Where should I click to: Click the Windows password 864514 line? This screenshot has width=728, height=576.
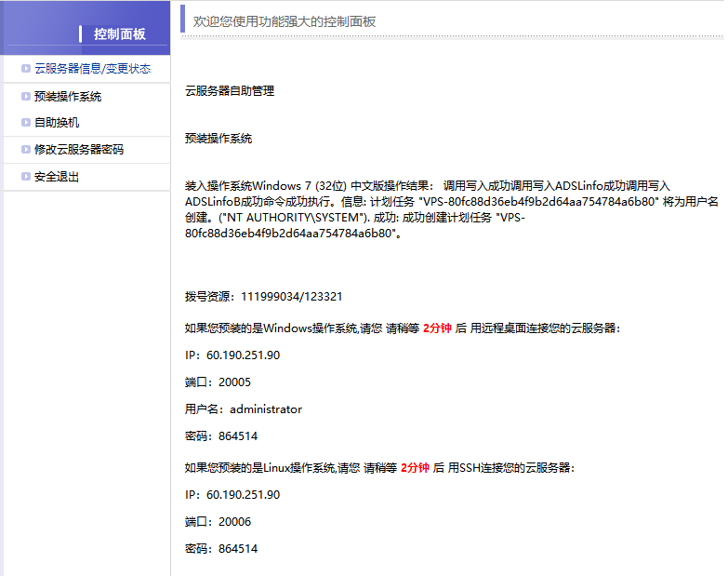coord(221,436)
